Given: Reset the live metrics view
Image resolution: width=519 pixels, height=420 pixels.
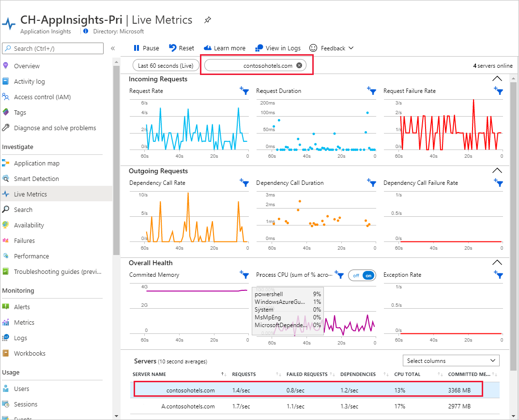Looking at the screenshot, I should pyautogui.click(x=182, y=48).
